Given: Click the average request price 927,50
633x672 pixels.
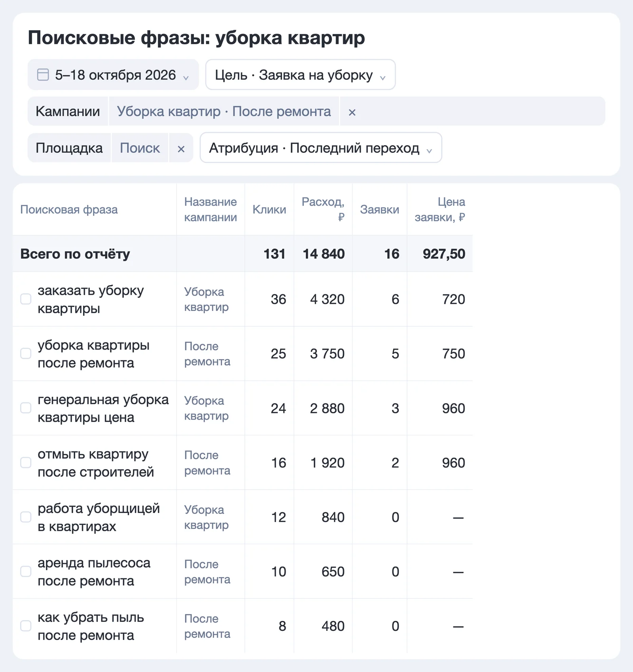Looking at the screenshot, I should tap(444, 254).
